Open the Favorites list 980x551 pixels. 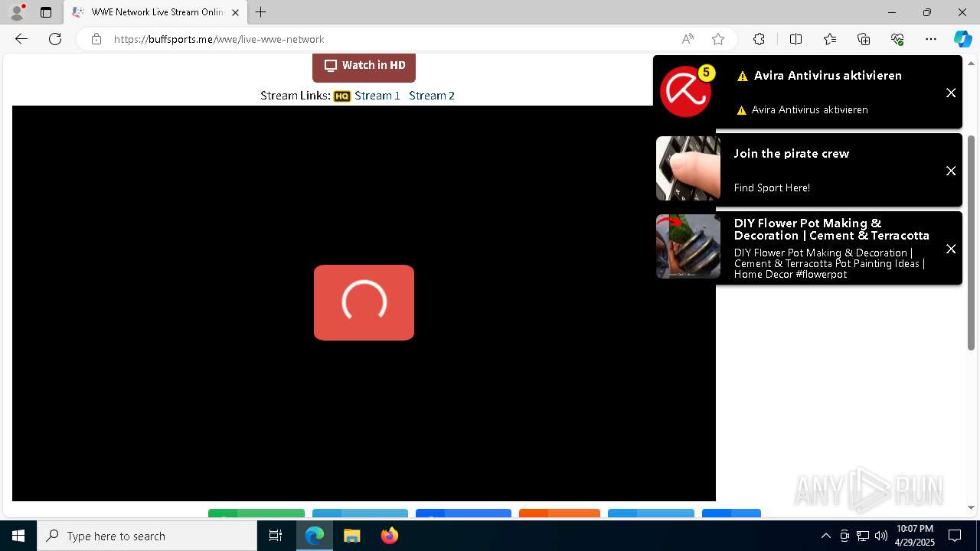[x=830, y=39]
